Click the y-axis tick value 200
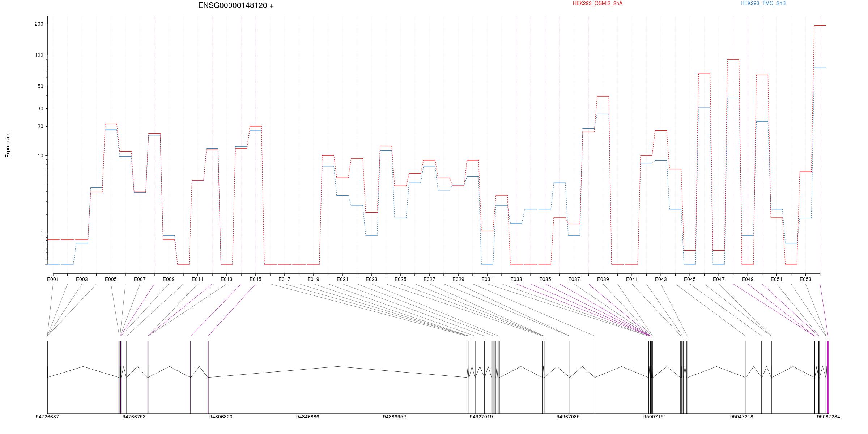 click(39, 24)
